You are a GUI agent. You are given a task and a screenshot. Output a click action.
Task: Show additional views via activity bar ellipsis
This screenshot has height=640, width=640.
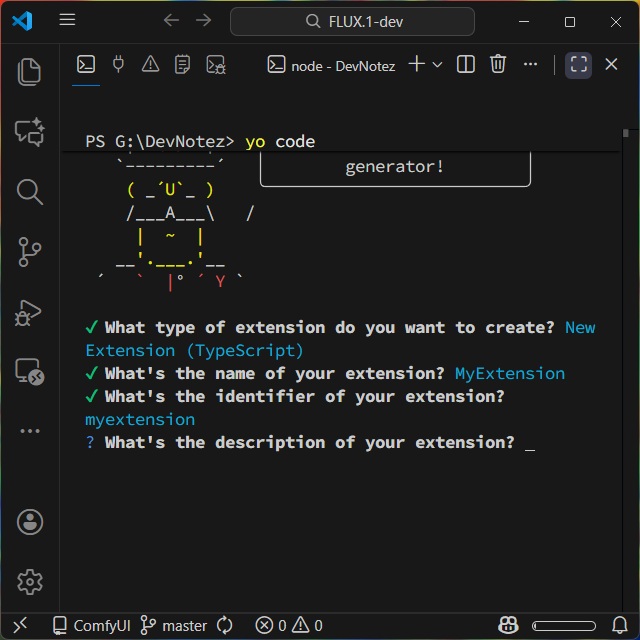click(30, 431)
